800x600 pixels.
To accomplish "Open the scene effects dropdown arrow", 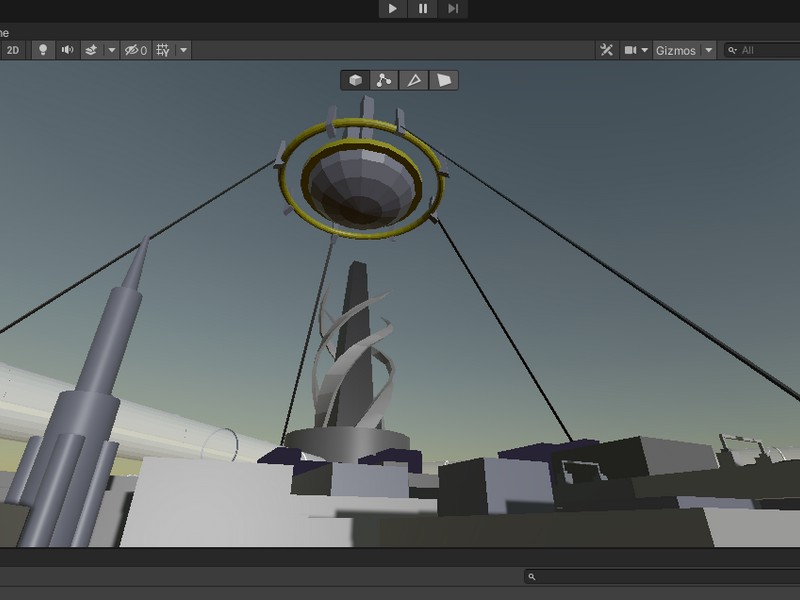I will tap(111, 49).
